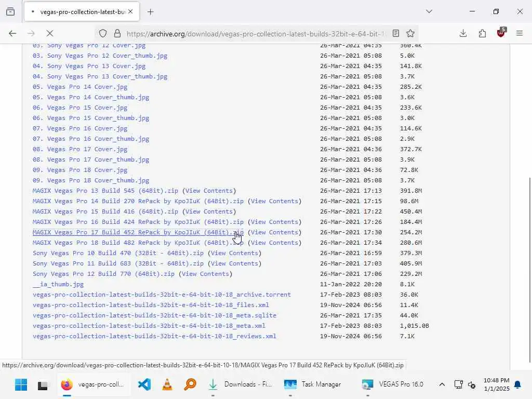Download MAGIX Vegas Pro 15 Build 416 zip
Screen dimensions: 532x399
click(x=105, y=211)
